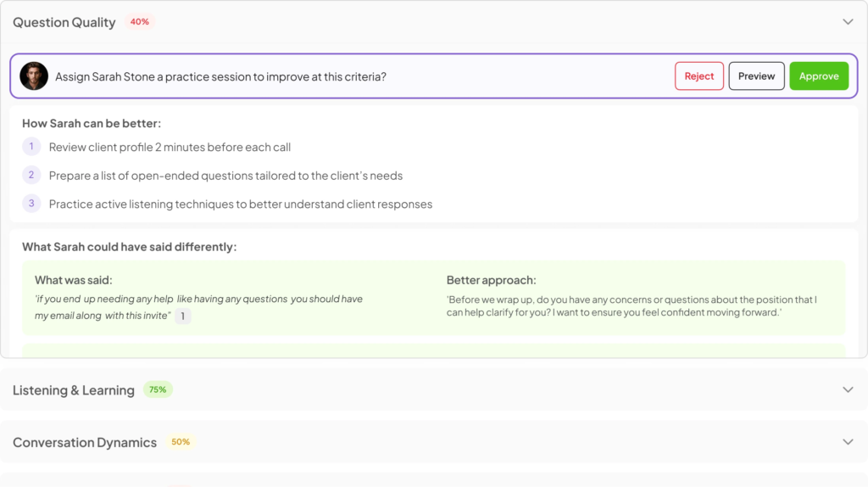Click the step 2 number badge
The height and width of the screenshot is (487, 868).
click(31, 175)
